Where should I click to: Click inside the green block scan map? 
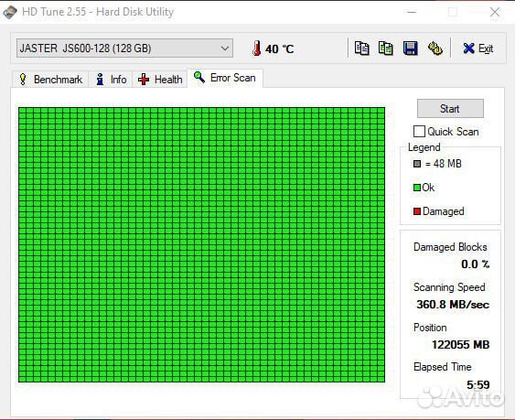pos(201,244)
